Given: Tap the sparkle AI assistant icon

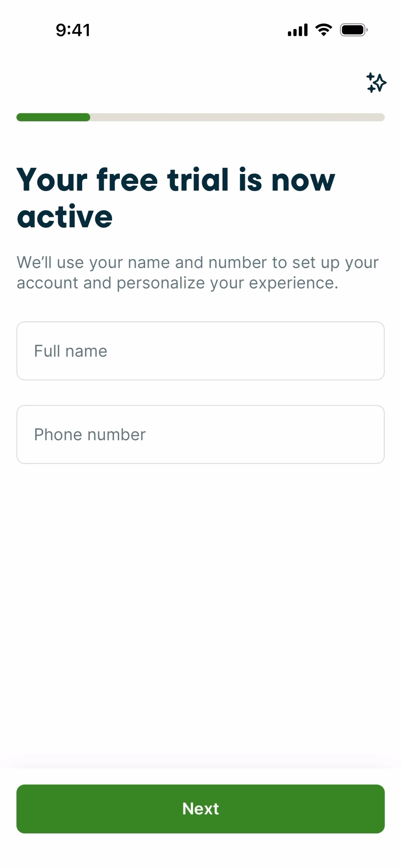Looking at the screenshot, I should [x=376, y=83].
